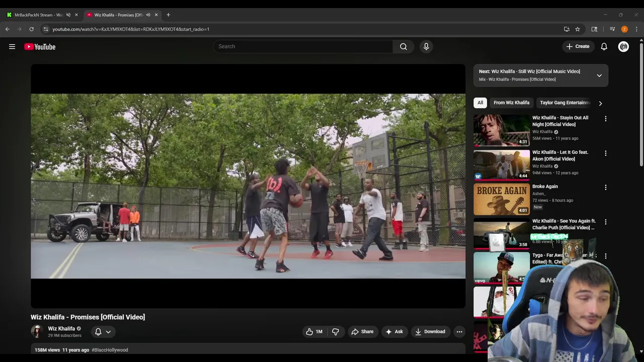Share this video

[362, 331]
